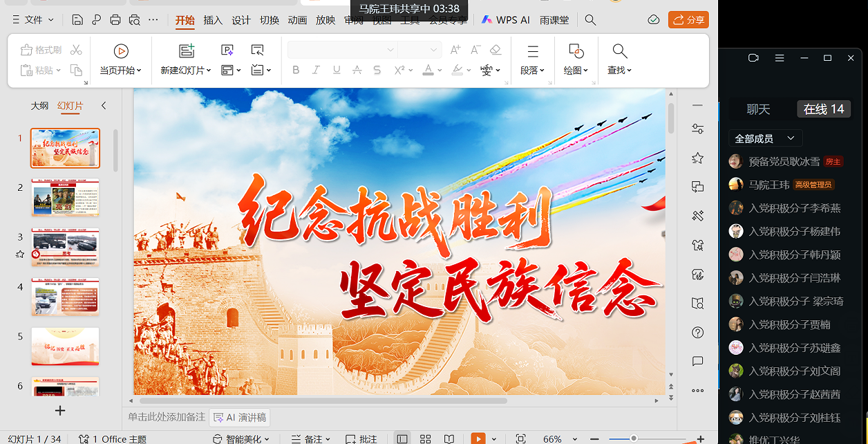
Task: Switch to slide sorter grid view
Action: coord(426,438)
